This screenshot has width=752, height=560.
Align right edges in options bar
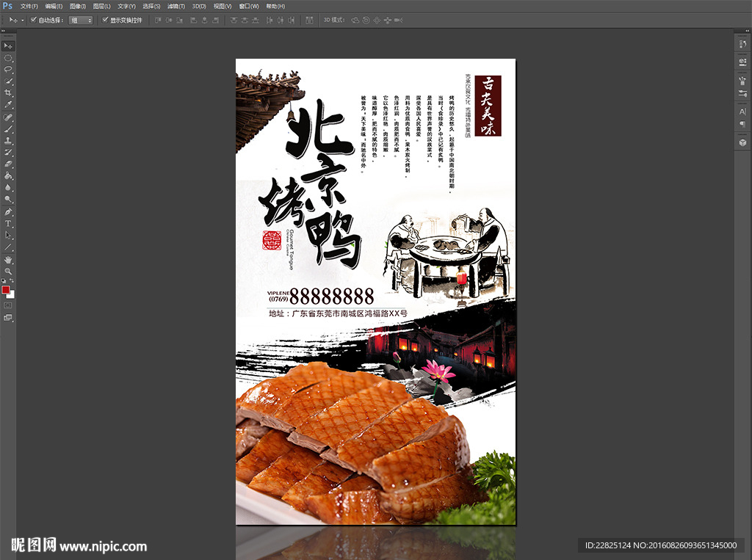tap(216, 20)
